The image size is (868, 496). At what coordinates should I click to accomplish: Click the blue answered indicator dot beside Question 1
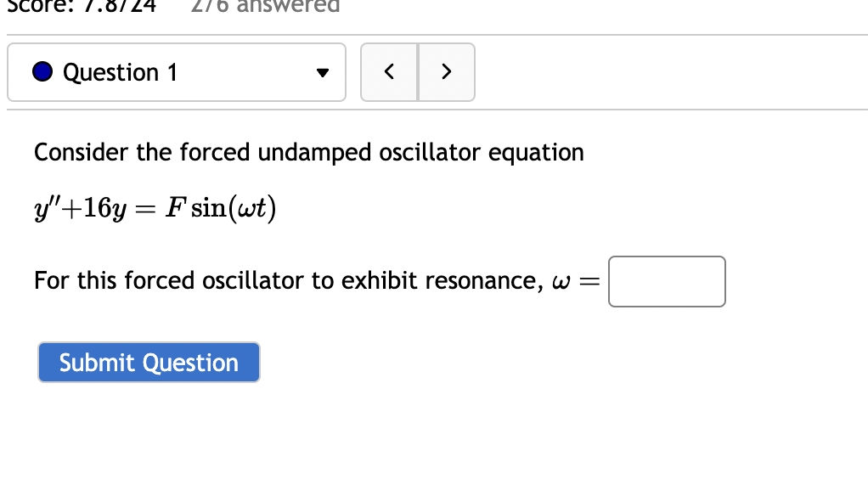41,72
